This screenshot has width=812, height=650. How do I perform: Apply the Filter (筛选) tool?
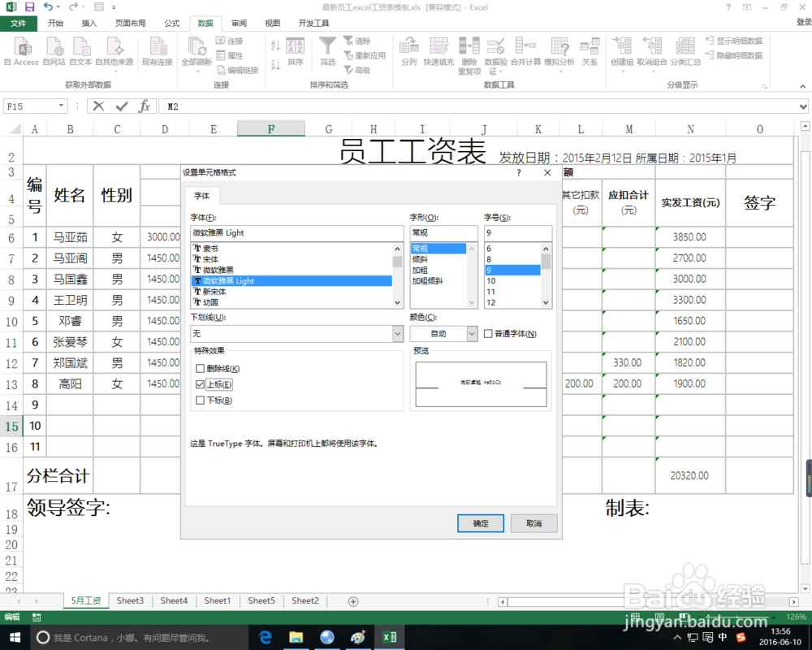[x=327, y=49]
